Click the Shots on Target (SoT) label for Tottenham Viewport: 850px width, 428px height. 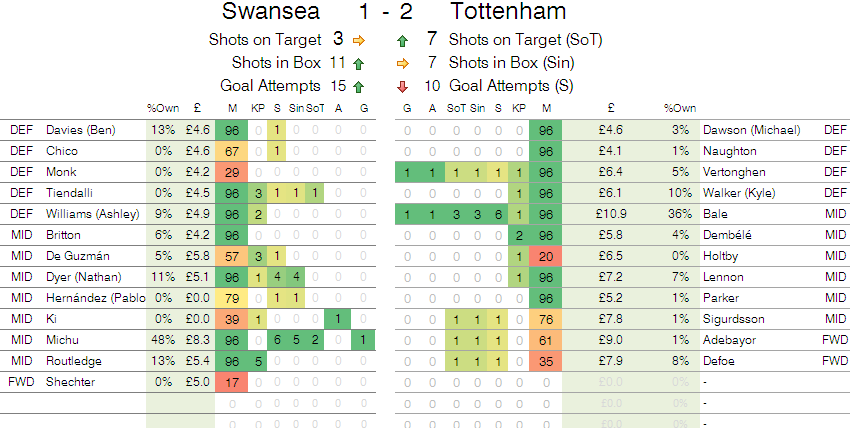click(525, 41)
